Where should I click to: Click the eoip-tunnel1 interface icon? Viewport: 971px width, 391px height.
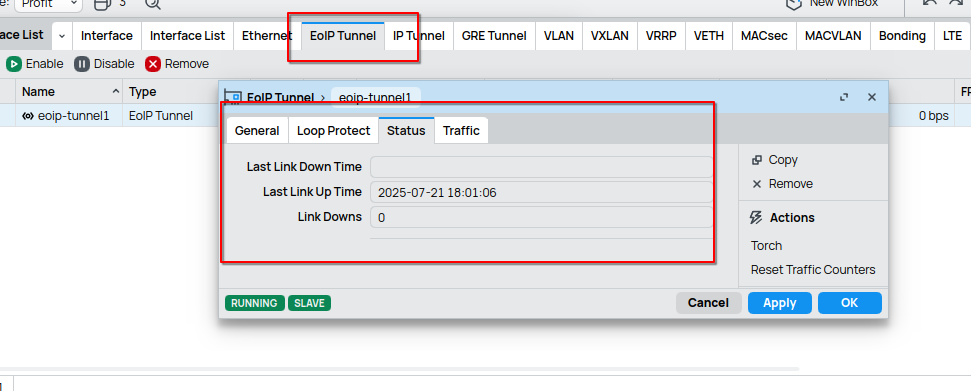pos(28,116)
